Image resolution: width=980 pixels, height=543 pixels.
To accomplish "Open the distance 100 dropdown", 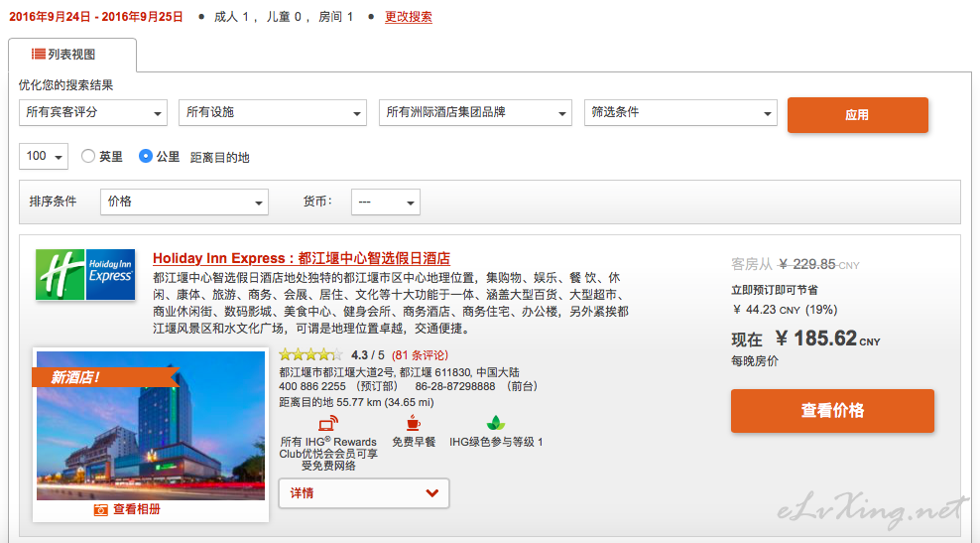I will 44,157.
